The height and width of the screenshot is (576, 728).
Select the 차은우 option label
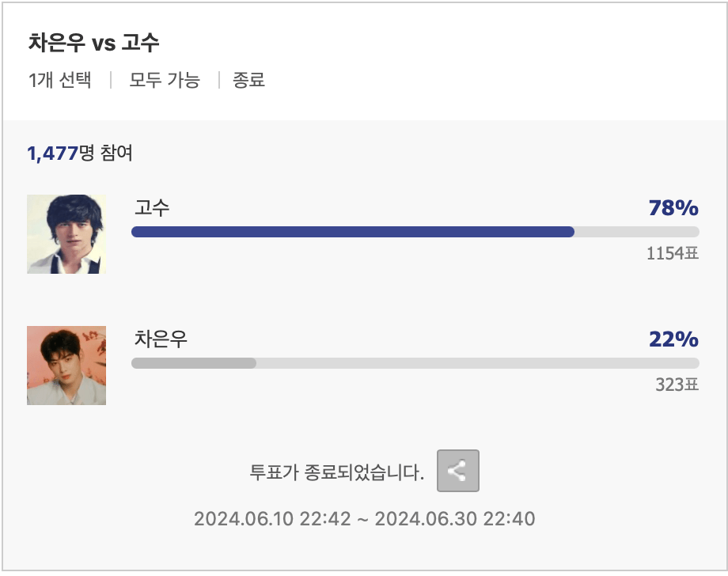[161, 339]
